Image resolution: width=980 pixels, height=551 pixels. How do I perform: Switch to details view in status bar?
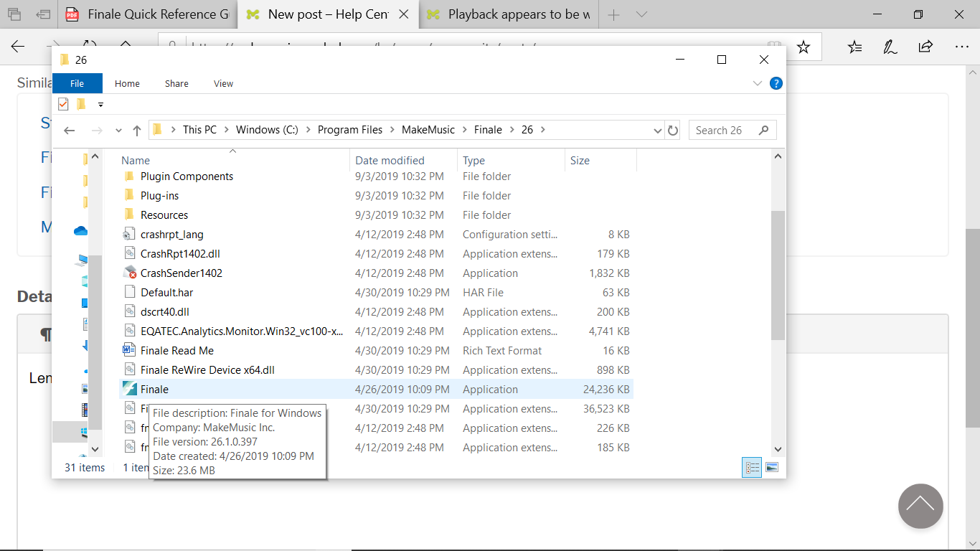(x=752, y=468)
